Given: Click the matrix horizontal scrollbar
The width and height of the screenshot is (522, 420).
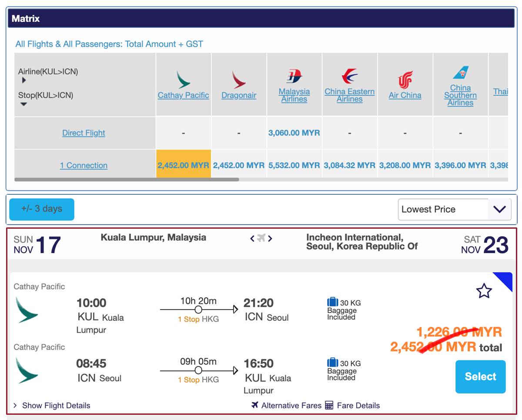Looking at the screenshot, I should (x=126, y=179).
